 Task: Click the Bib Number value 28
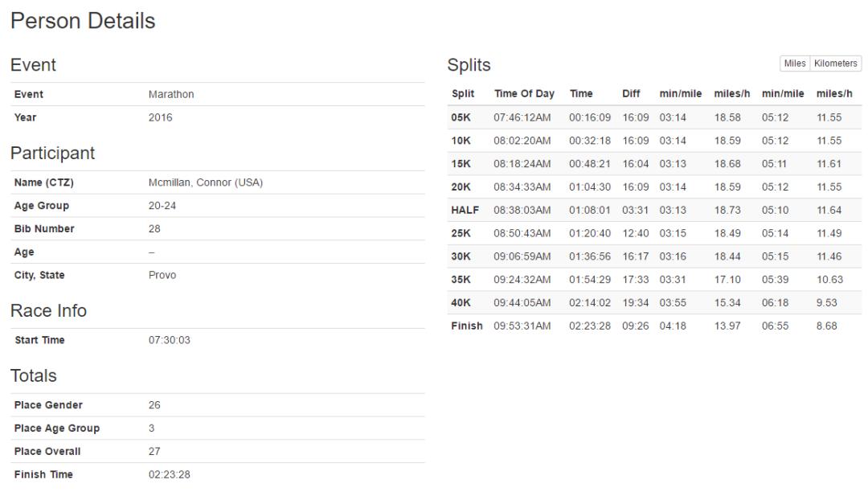click(154, 229)
